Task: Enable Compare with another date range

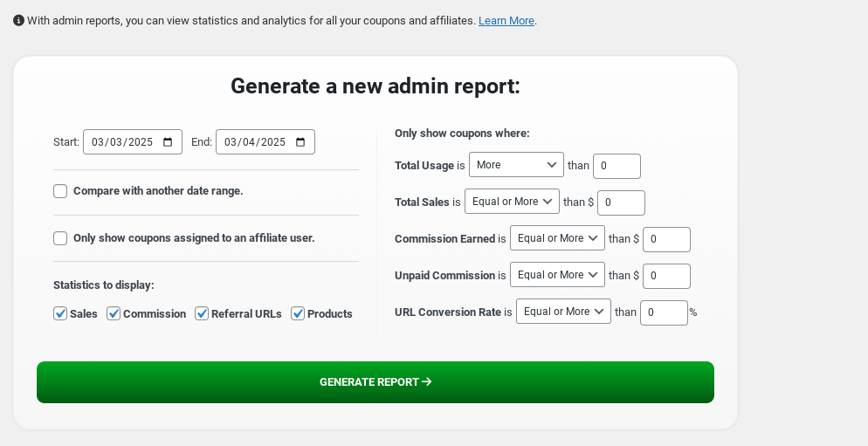Action: (60, 191)
